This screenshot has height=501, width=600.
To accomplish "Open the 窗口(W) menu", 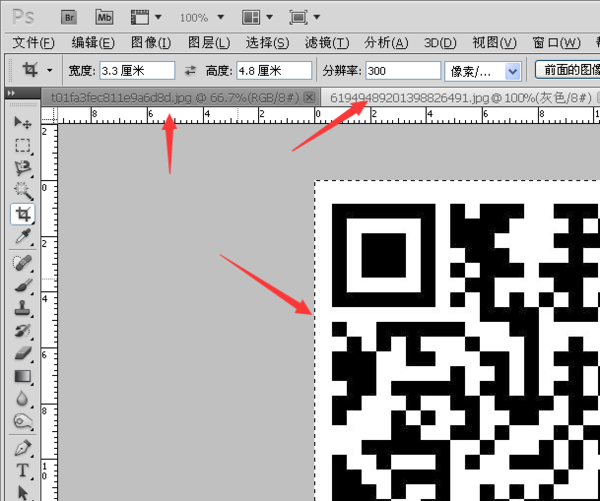I will point(557,42).
